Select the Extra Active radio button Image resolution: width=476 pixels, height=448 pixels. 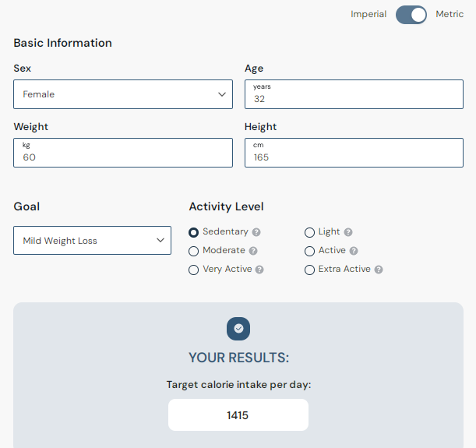pyautogui.click(x=309, y=270)
